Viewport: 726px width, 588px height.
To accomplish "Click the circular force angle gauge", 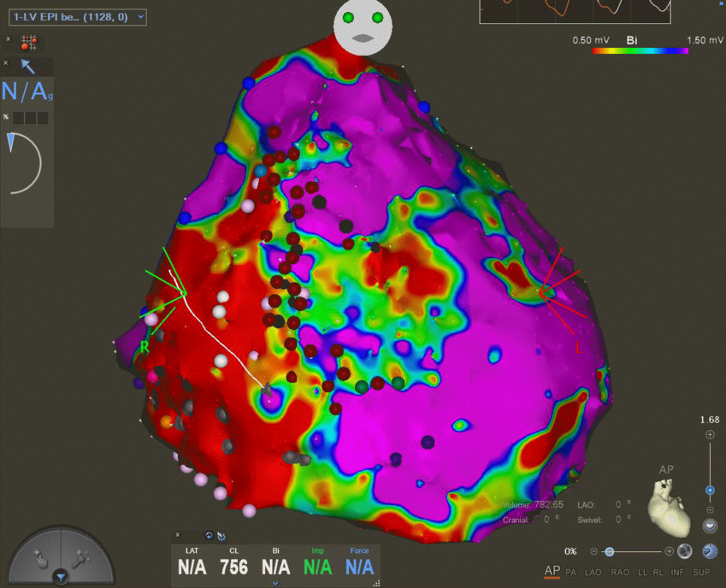I will (24, 163).
